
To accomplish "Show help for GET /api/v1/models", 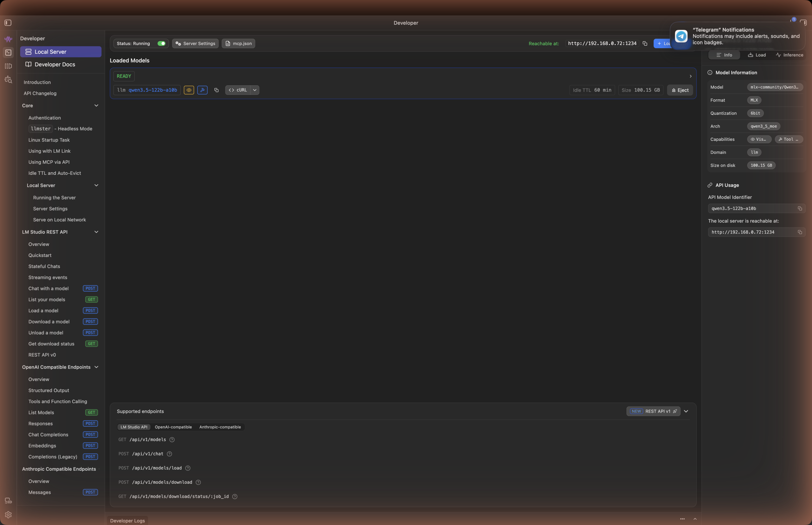I will (x=172, y=440).
